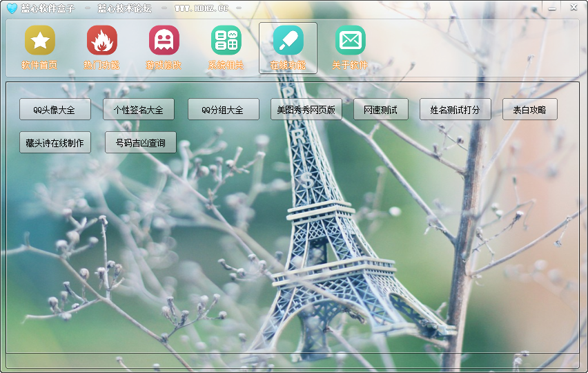This screenshot has height=373, width=588.
Task: Click the 在线功能 tab label text
Action: [x=288, y=66]
